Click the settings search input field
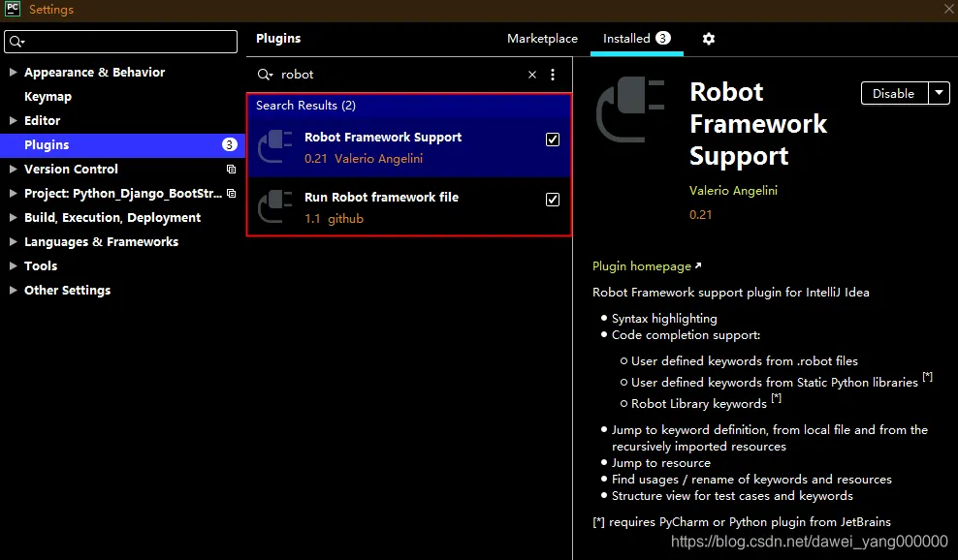Image resolution: width=958 pixels, height=560 pixels. coord(120,42)
